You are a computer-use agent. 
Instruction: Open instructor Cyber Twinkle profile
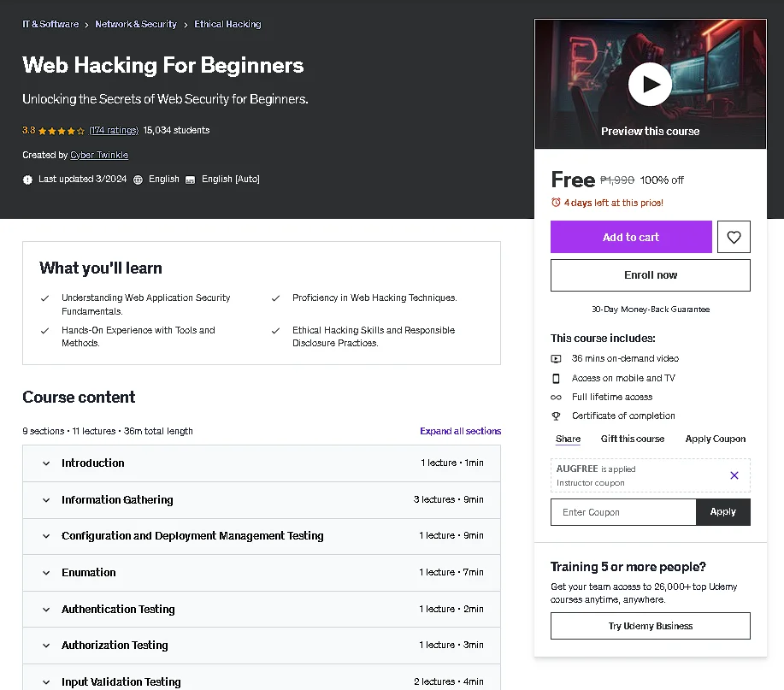coord(99,155)
